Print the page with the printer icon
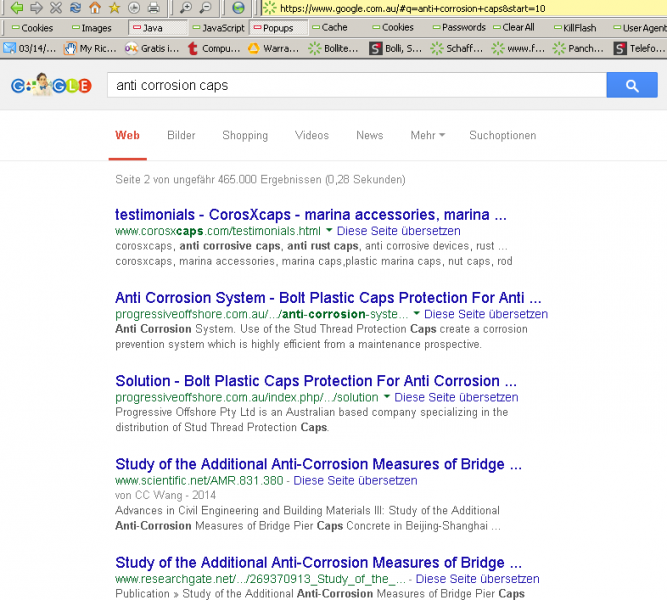This screenshot has width=667, height=600. click(x=154, y=8)
